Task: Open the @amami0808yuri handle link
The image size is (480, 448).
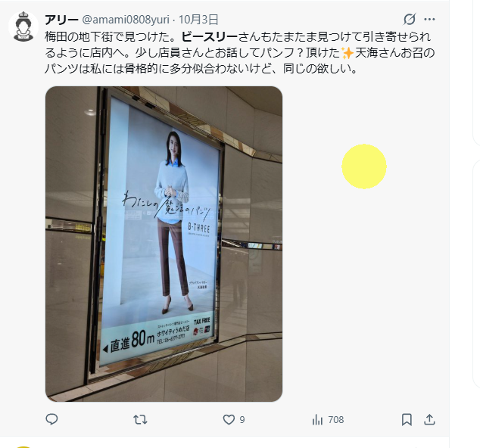Action: 126,20
